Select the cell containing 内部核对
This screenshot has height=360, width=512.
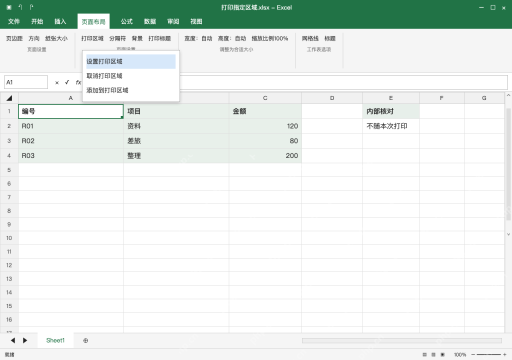391,111
